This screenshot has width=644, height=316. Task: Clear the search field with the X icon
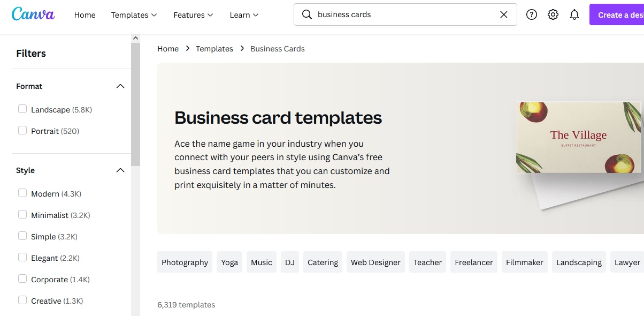(503, 14)
